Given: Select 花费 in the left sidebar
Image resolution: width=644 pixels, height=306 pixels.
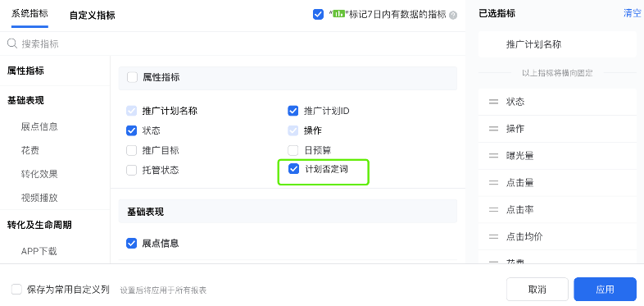Looking at the screenshot, I should [30, 150].
